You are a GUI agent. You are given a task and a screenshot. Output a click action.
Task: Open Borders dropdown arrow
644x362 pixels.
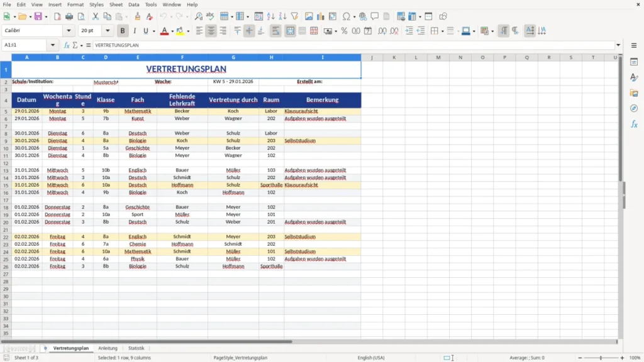[x=442, y=31]
